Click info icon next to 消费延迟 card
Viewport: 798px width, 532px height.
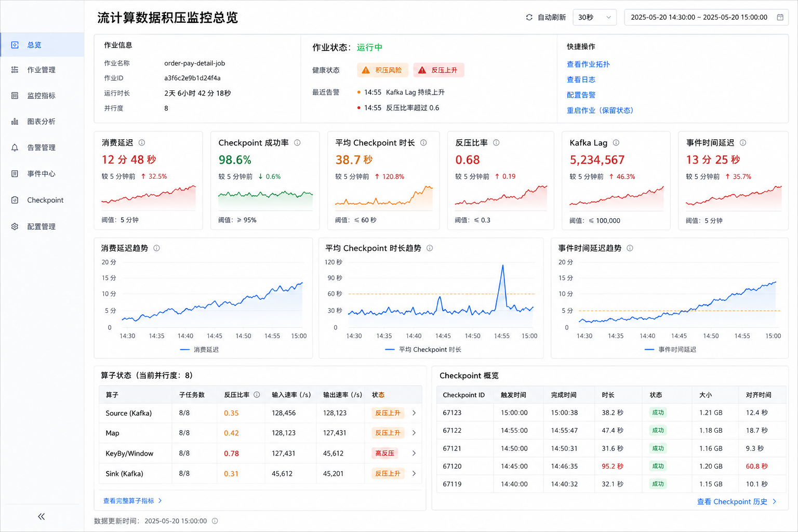142,142
